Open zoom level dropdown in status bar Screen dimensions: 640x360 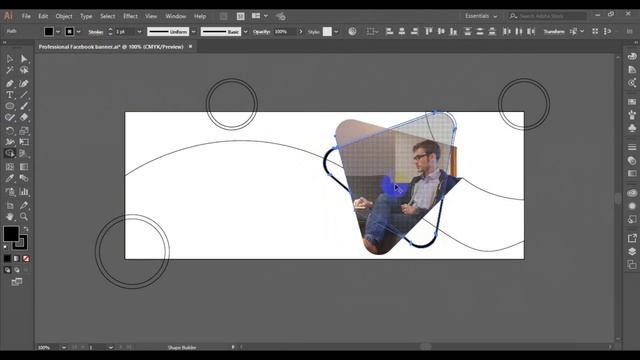[64, 347]
